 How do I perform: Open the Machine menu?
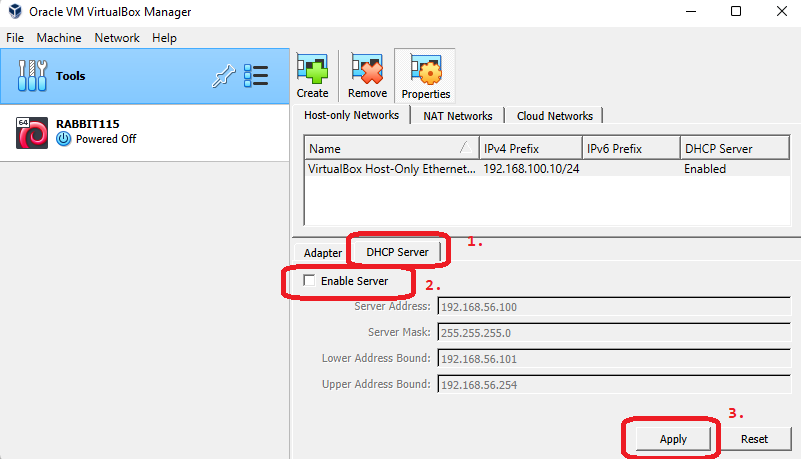point(59,38)
